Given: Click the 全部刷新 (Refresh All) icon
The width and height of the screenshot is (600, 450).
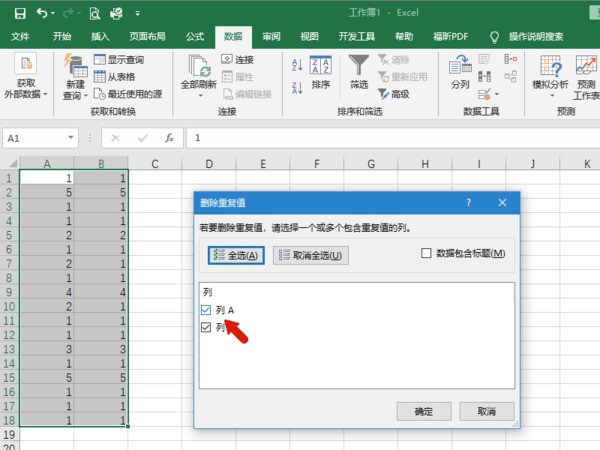Looking at the screenshot, I should pyautogui.click(x=197, y=66).
